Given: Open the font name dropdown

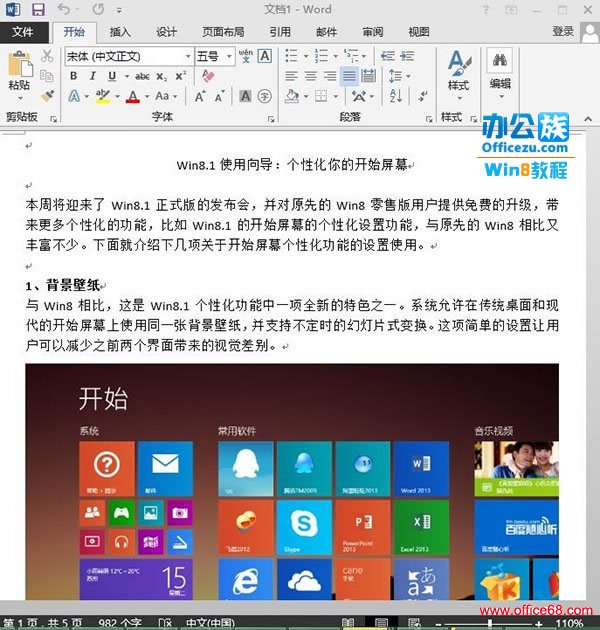Looking at the screenshot, I should click(x=188, y=56).
